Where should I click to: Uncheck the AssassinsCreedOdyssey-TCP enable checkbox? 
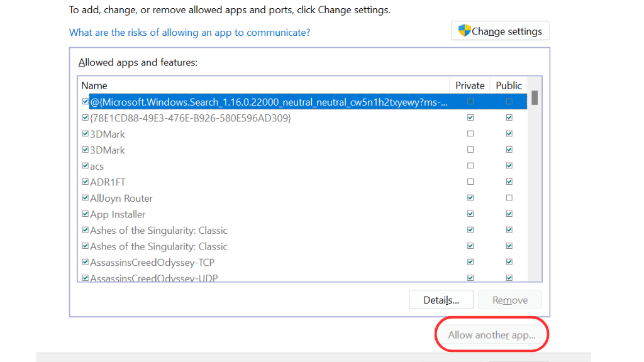pos(85,262)
